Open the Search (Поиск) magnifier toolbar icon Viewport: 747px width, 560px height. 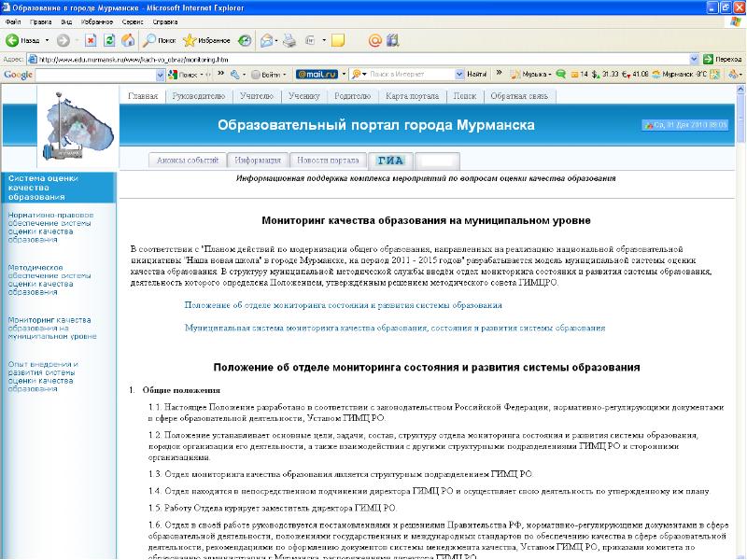150,40
